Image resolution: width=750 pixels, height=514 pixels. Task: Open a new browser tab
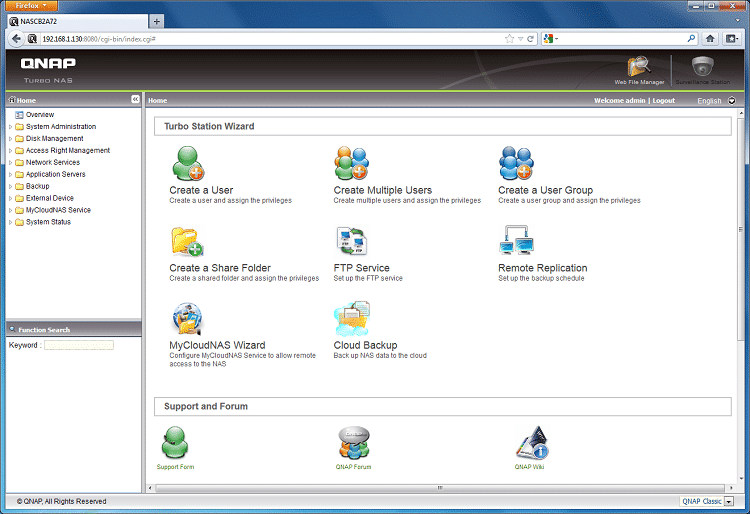156,21
